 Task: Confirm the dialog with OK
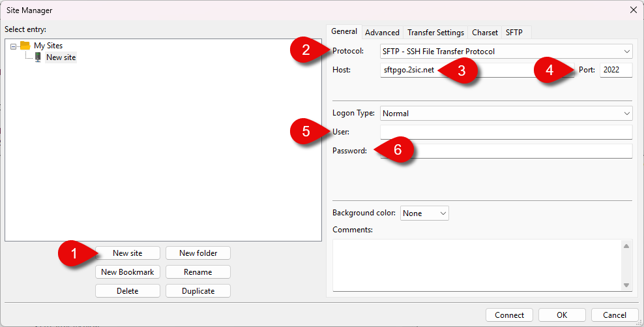(x=562, y=315)
